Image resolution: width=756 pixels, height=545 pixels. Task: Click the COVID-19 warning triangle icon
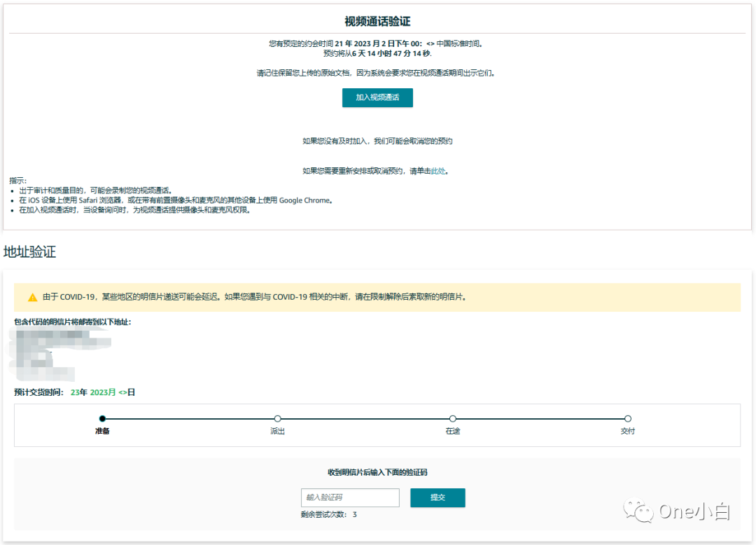32,297
